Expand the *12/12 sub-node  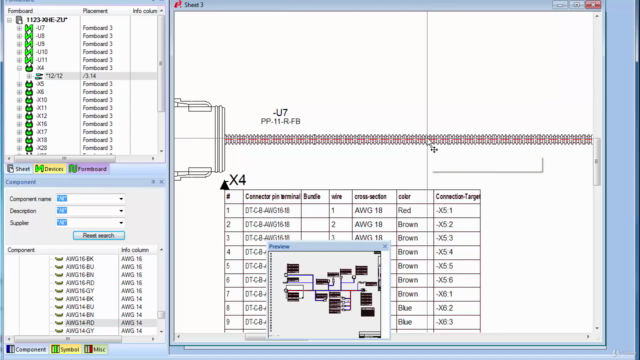[x=29, y=76]
